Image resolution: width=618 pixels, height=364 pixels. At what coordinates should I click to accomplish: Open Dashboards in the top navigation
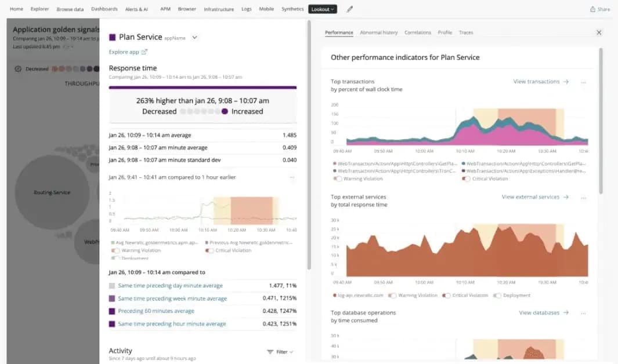click(104, 9)
